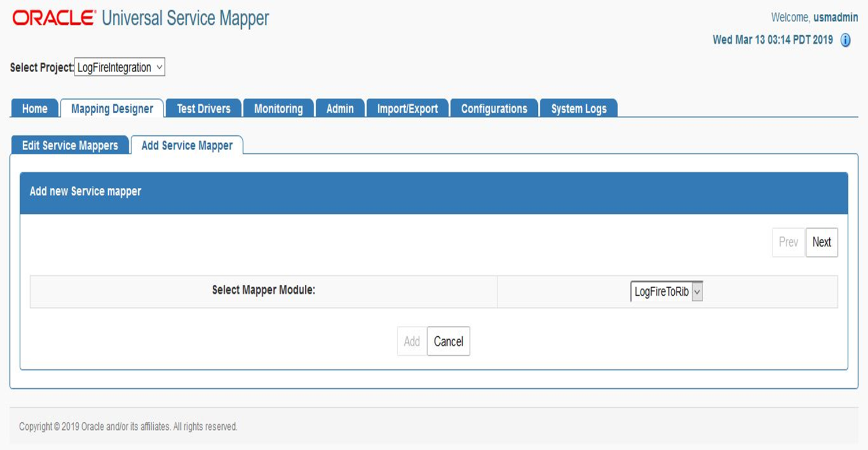The height and width of the screenshot is (450, 868).
Task: Open the Import/Export tab
Action: tap(408, 109)
